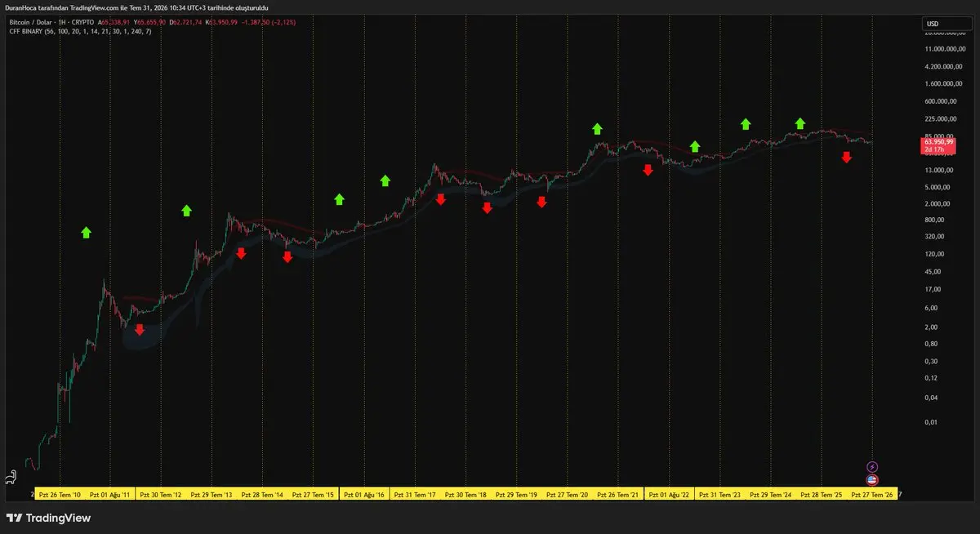Select the Pzt 26 Tem '10 date marker
The width and height of the screenshot is (980, 534).
pyautogui.click(x=60, y=495)
